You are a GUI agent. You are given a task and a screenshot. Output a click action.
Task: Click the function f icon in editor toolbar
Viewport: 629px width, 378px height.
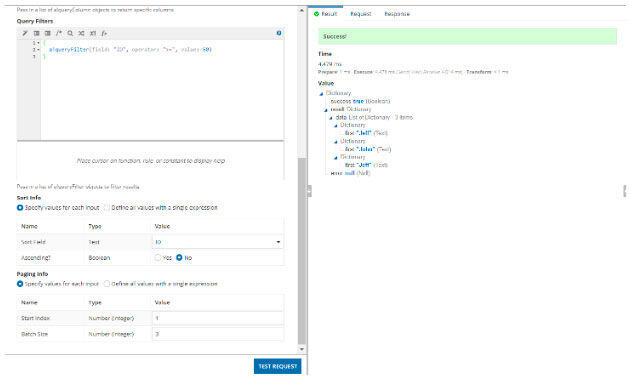[104, 33]
